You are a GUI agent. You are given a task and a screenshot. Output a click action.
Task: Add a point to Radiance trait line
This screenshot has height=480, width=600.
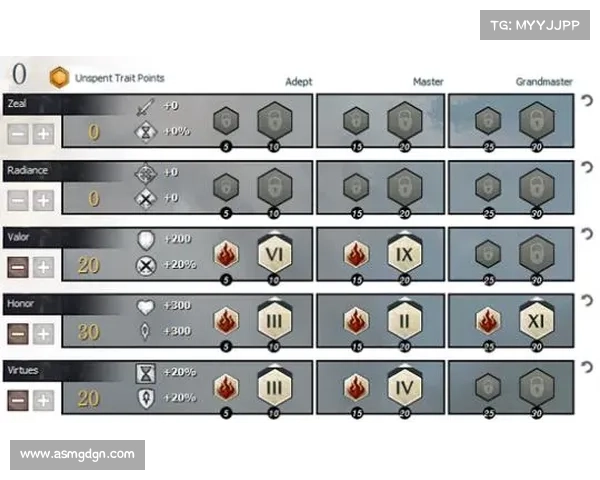[43, 199]
